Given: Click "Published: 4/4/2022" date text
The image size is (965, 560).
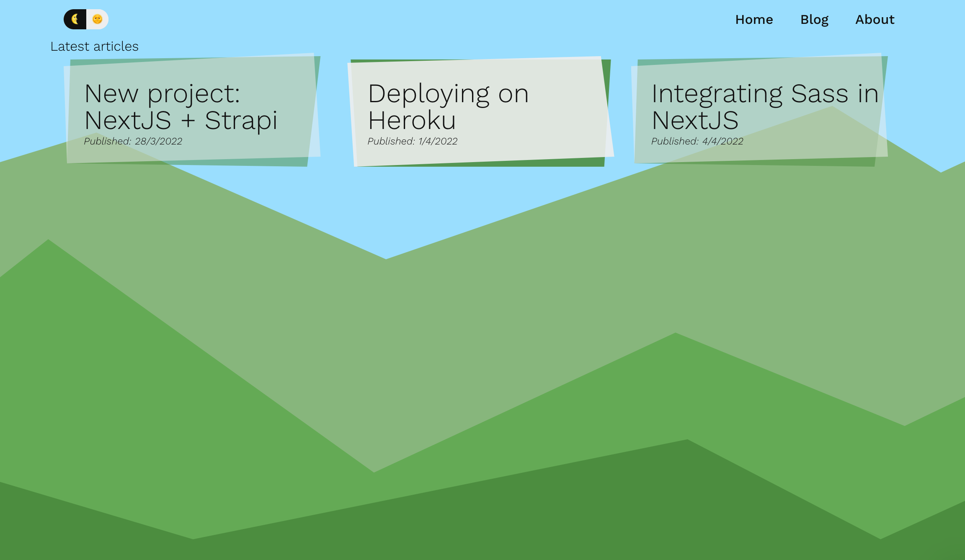Looking at the screenshot, I should [697, 142].
